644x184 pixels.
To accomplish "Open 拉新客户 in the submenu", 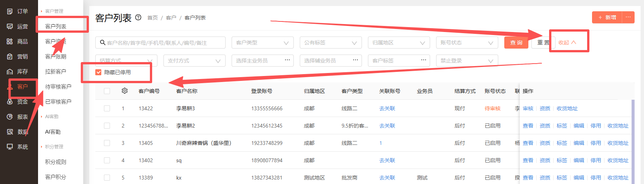I will tap(56, 71).
